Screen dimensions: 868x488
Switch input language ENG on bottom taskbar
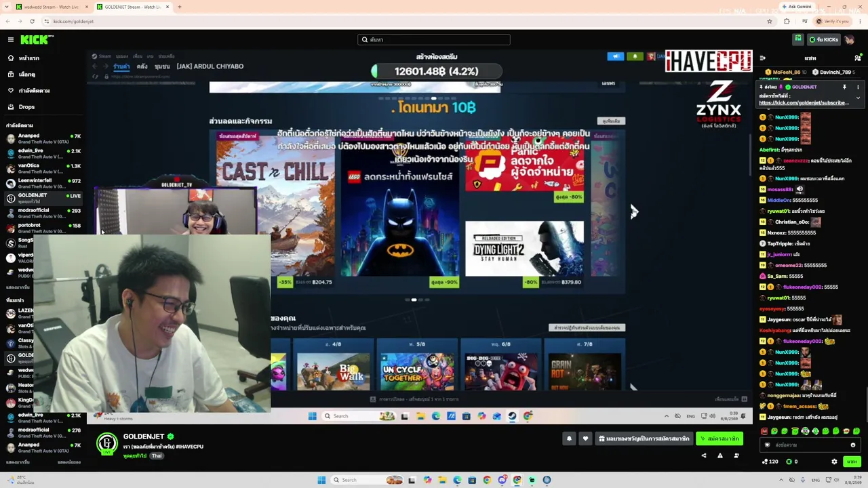pos(816,480)
